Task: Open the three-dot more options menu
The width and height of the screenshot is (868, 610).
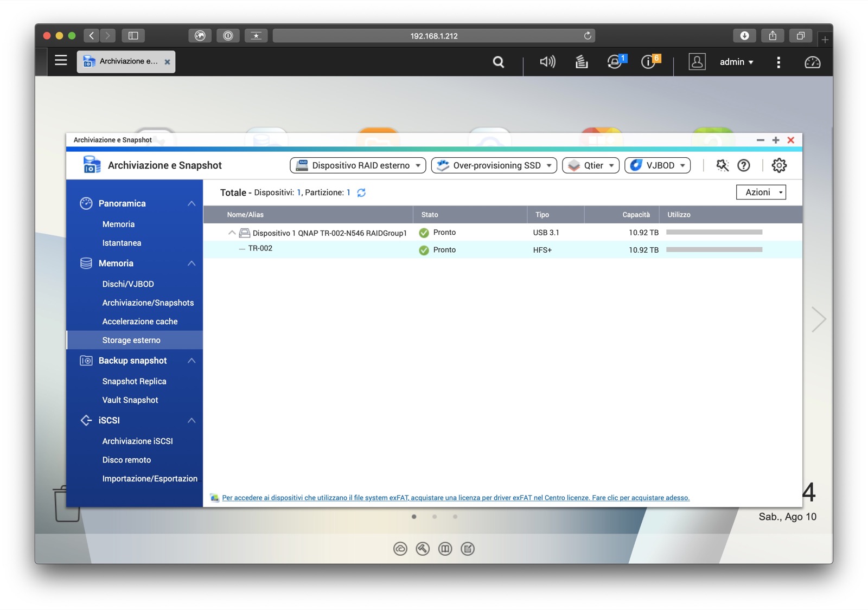Action: 778,62
